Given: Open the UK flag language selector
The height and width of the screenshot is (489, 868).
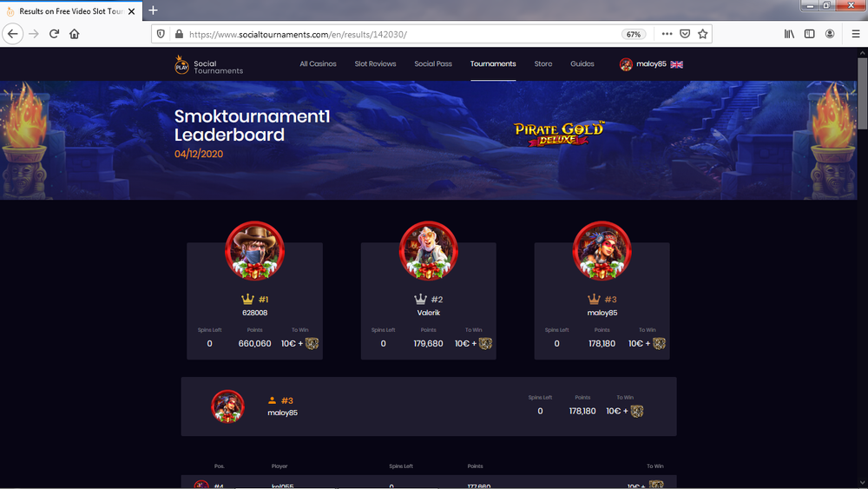Looking at the screenshot, I should click(x=676, y=64).
